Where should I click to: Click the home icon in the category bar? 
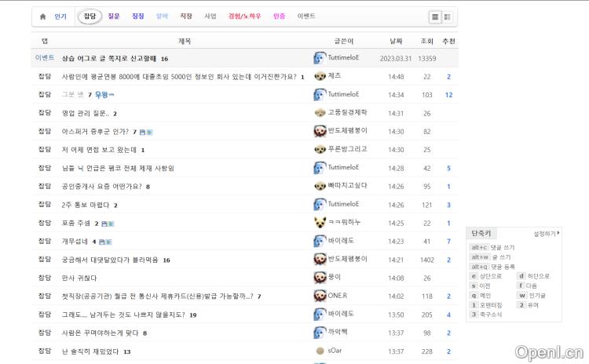[43, 16]
